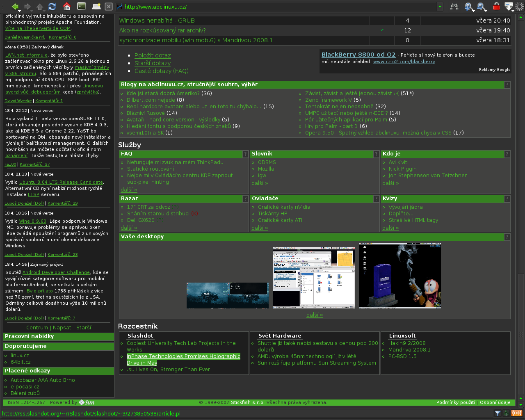Image resolution: width=525 pixels, height=420 pixels.
Task: Click help icon on Ovladače box
Action: pos(376,199)
